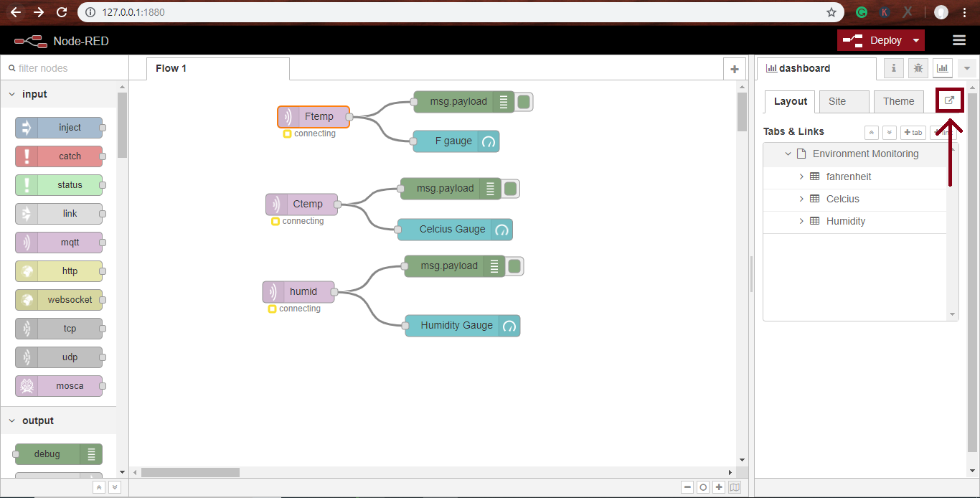Select the status node in the palette
980x498 pixels.
[59, 185]
